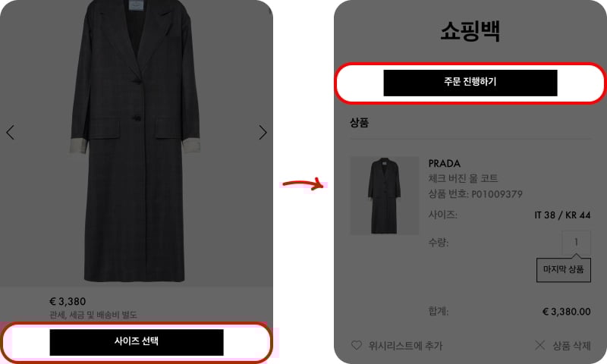The height and width of the screenshot is (364, 607).
Task: Click the large coat product photo
Action: [x=136, y=141]
